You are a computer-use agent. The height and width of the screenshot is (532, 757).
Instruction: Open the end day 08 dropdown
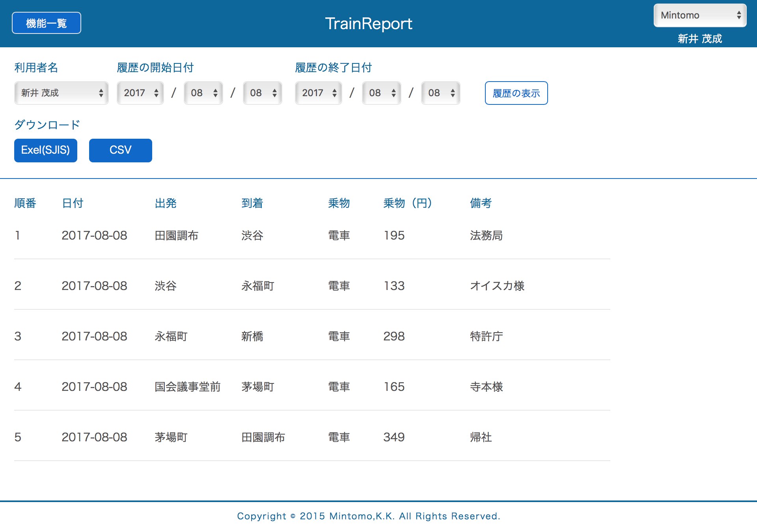(x=440, y=93)
